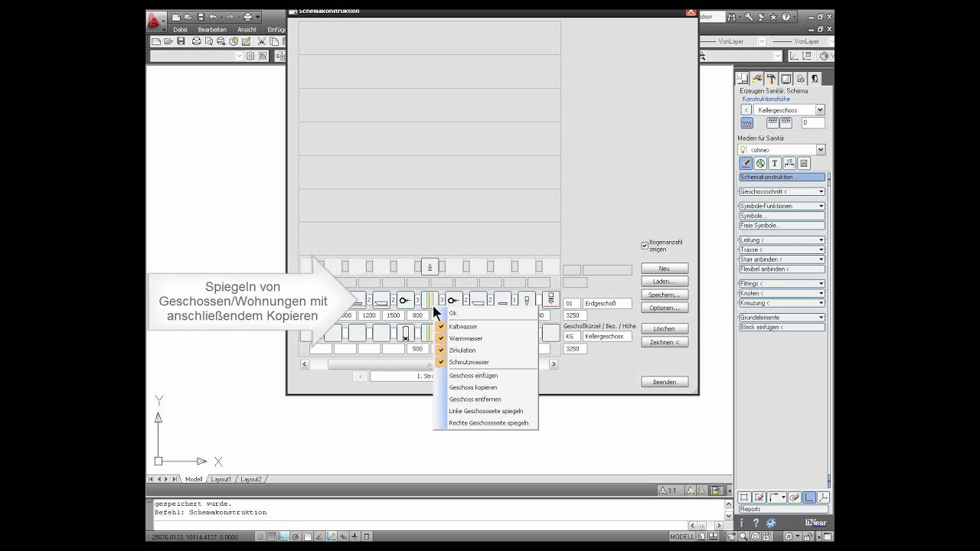The image size is (980, 551).
Task: Open the Bearbeiten menu
Action: point(212,30)
